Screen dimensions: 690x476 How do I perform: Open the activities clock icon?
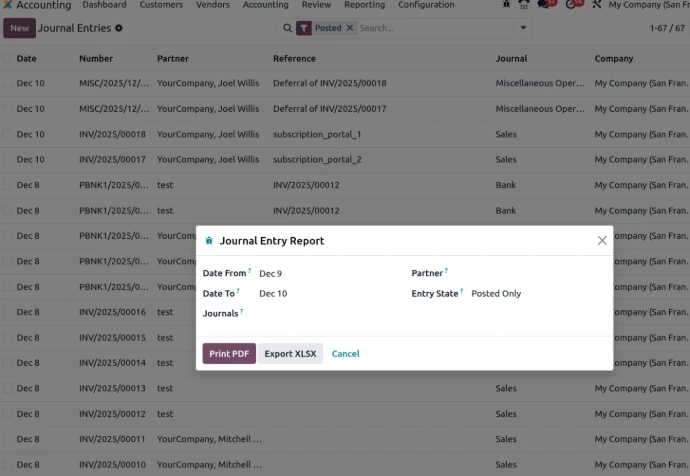point(572,5)
